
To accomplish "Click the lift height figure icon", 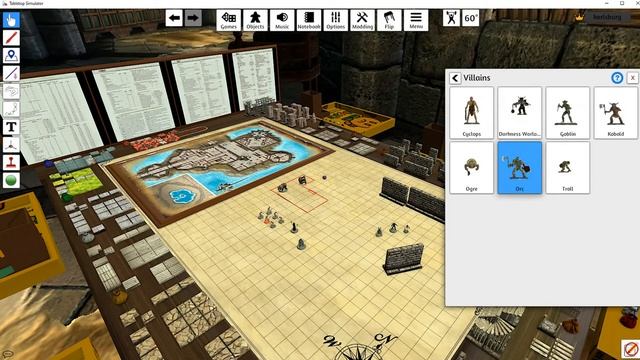I will [451, 18].
